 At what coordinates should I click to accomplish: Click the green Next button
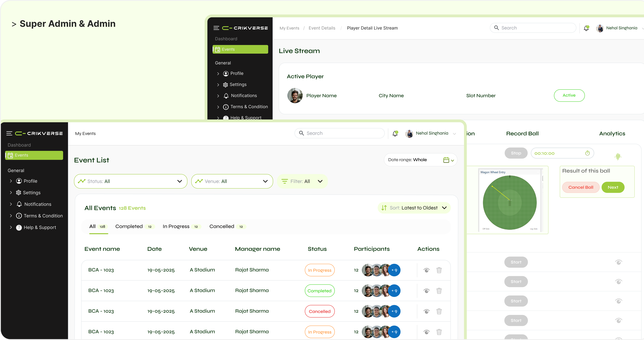click(613, 187)
